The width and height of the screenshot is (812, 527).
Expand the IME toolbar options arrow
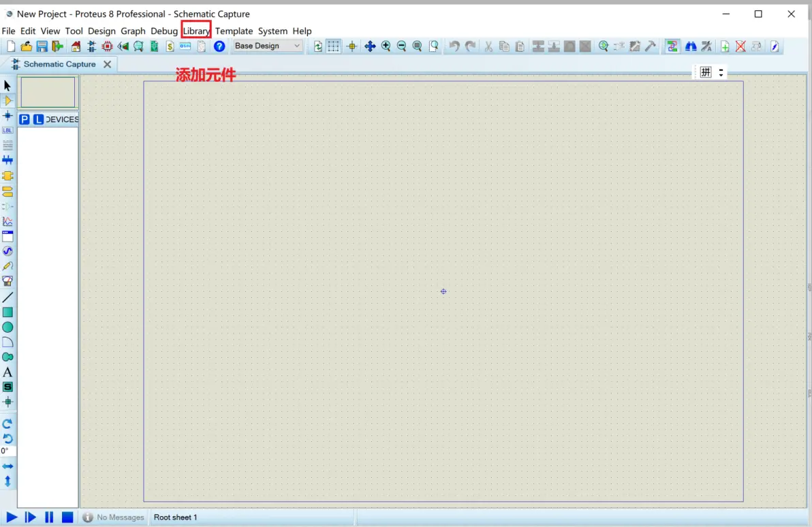coord(721,73)
